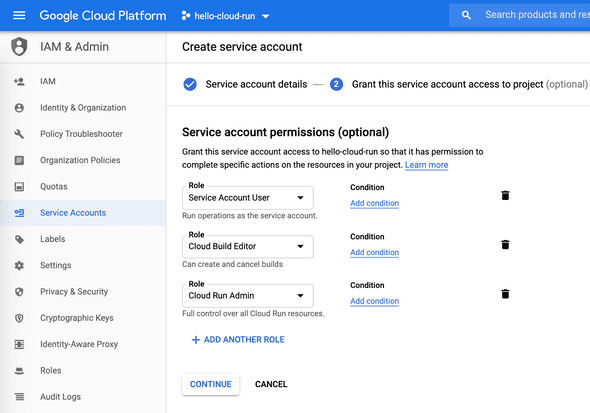The image size is (590, 413).
Task: Open the hamburger navigation menu
Action: coord(19,15)
